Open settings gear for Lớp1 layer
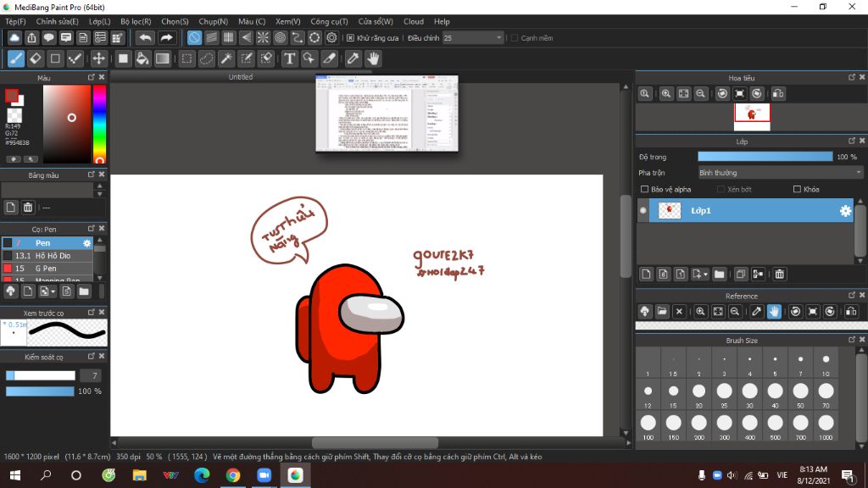Viewport: 868px width, 488px height. click(845, 211)
